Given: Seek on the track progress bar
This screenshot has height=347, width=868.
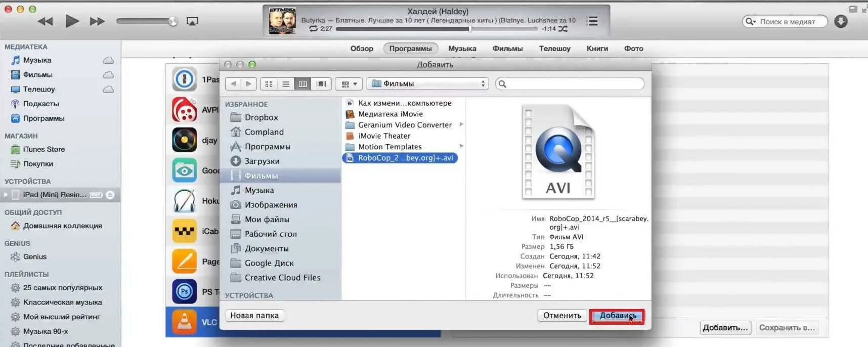Looking at the screenshot, I should 437,29.
